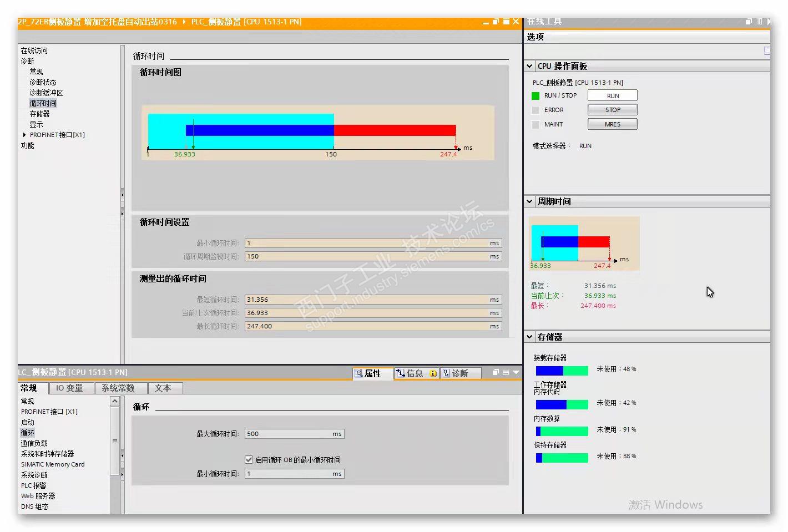Click the lower properties splitter left arrow
This screenshot has height=532, width=788.
(x=122, y=456)
